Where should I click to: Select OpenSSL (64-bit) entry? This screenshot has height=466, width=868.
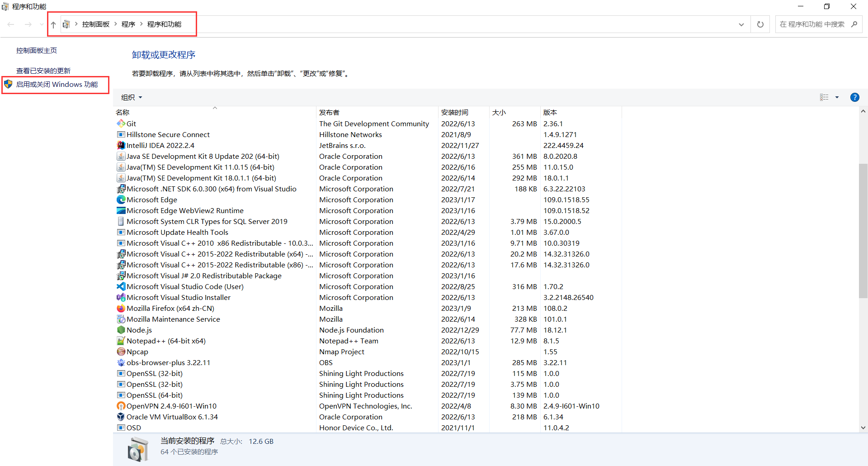click(x=368, y=395)
